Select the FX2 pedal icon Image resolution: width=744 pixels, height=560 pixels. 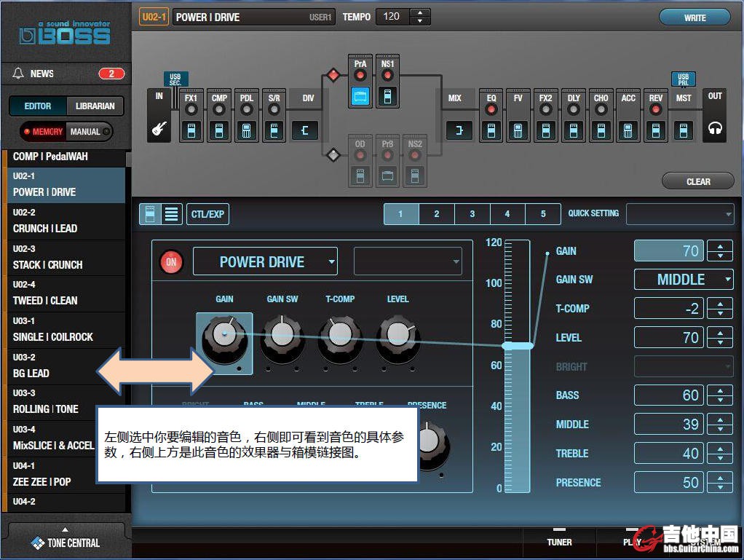pos(546,130)
